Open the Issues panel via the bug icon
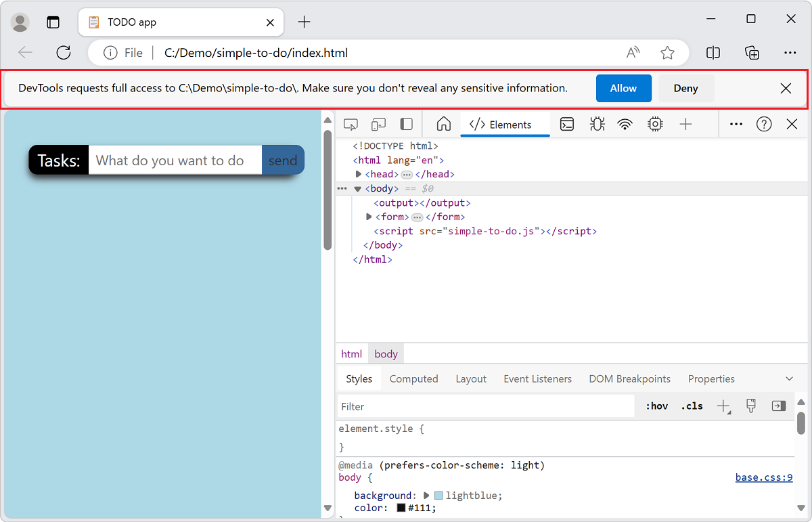Image resolution: width=812 pixels, height=522 pixels. [x=597, y=124]
